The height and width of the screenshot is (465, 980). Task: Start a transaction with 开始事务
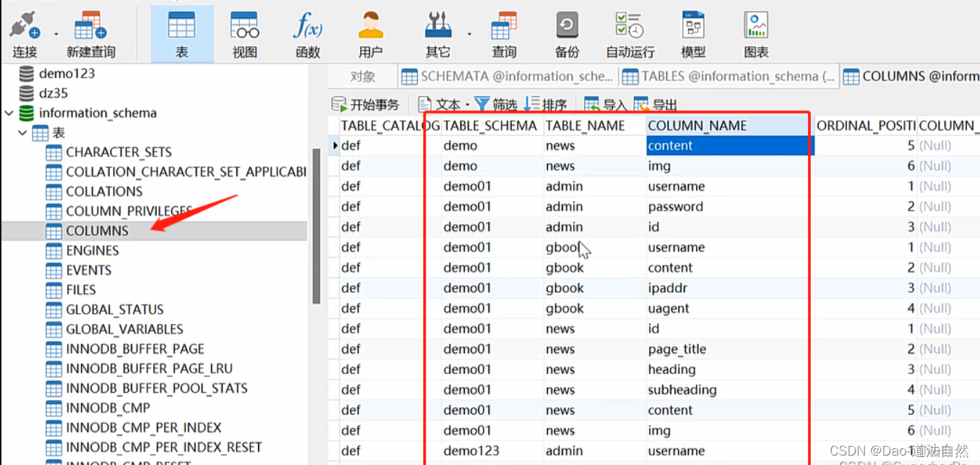(365, 103)
